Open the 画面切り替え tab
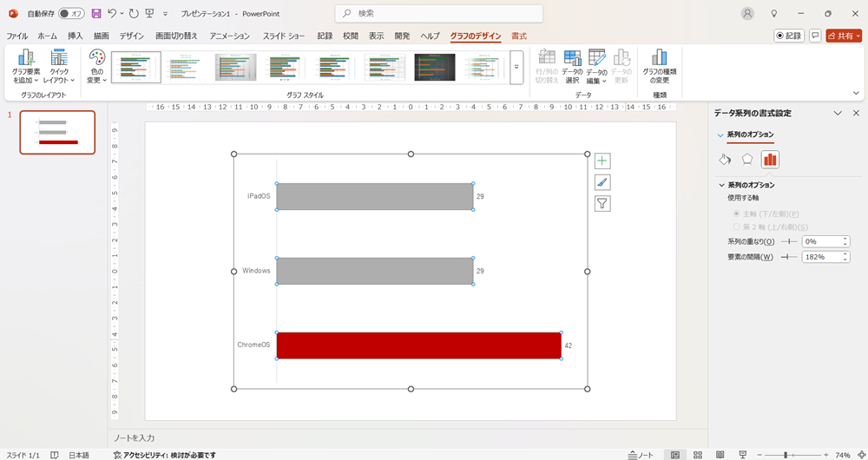The image size is (868, 460). [x=176, y=36]
